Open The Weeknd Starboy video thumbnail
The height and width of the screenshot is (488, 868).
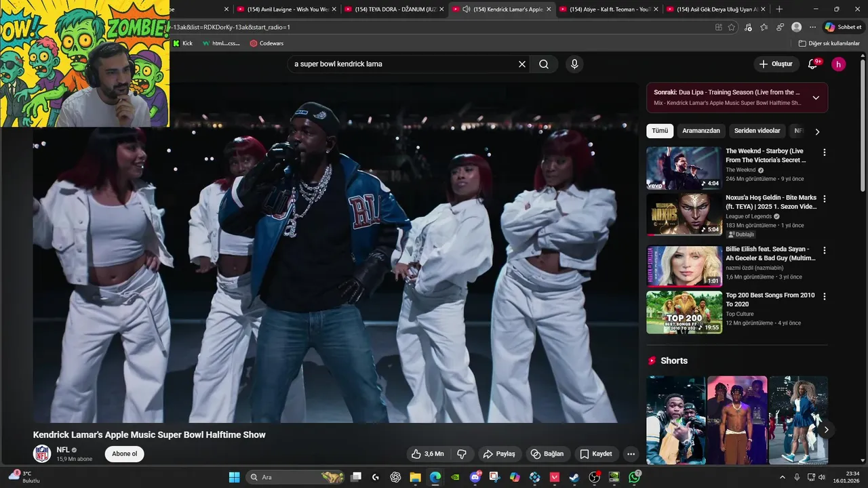684,168
